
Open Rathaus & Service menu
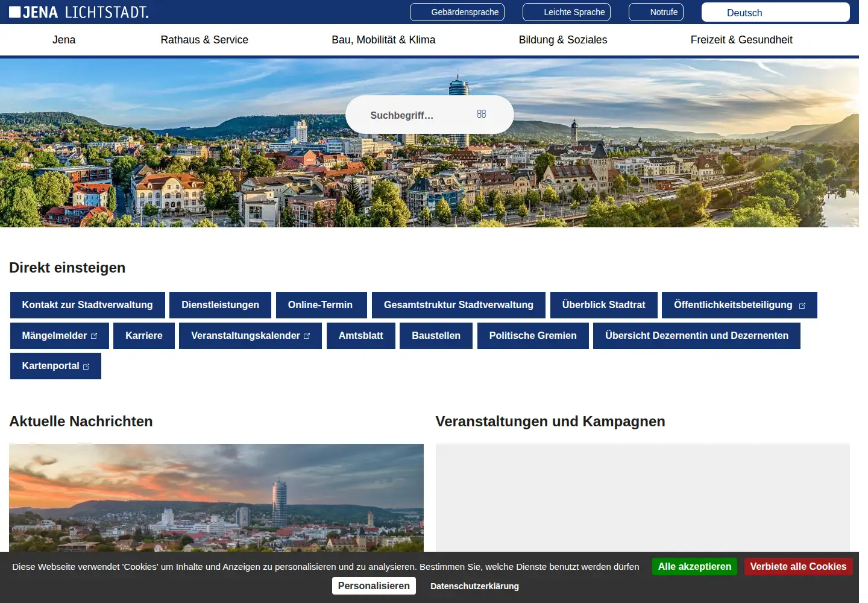click(x=204, y=40)
